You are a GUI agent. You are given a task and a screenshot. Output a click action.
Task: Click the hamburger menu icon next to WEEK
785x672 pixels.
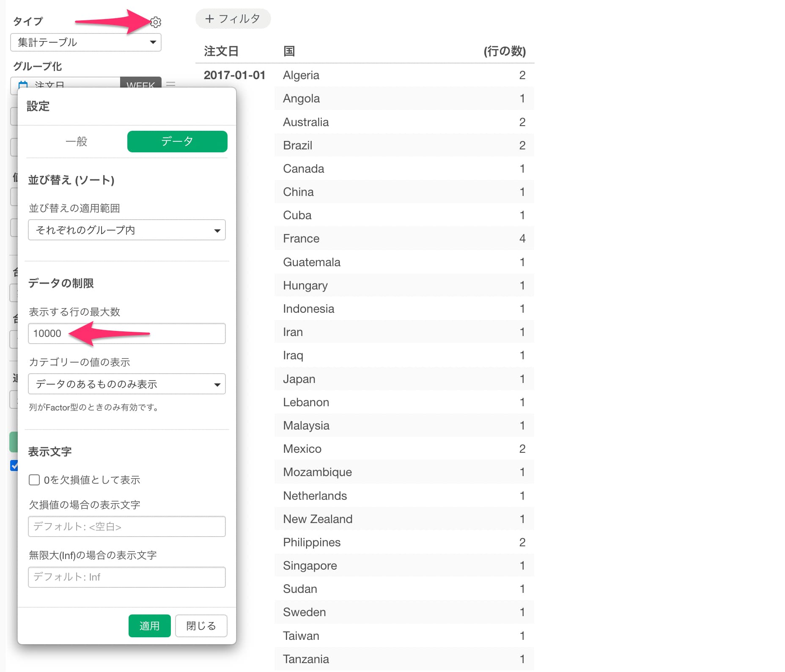(x=171, y=84)
